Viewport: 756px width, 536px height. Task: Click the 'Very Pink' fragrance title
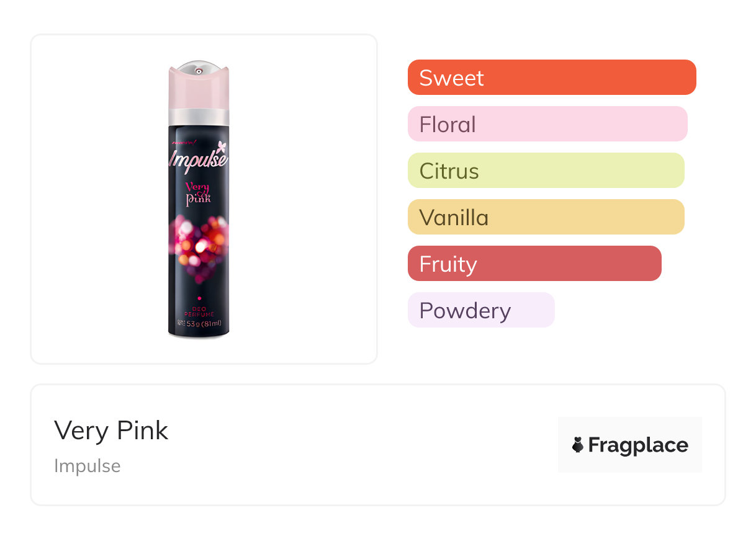pos(111,431)
